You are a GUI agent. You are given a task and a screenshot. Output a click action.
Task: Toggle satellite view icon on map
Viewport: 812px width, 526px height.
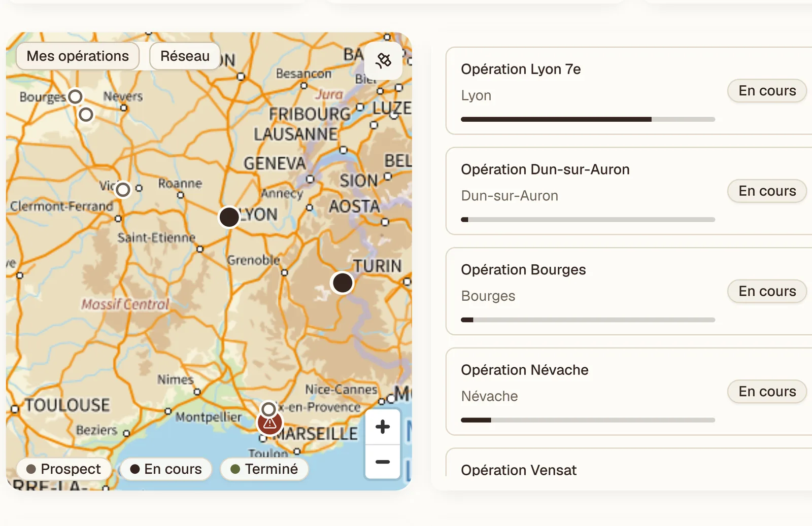click(383, 61)
